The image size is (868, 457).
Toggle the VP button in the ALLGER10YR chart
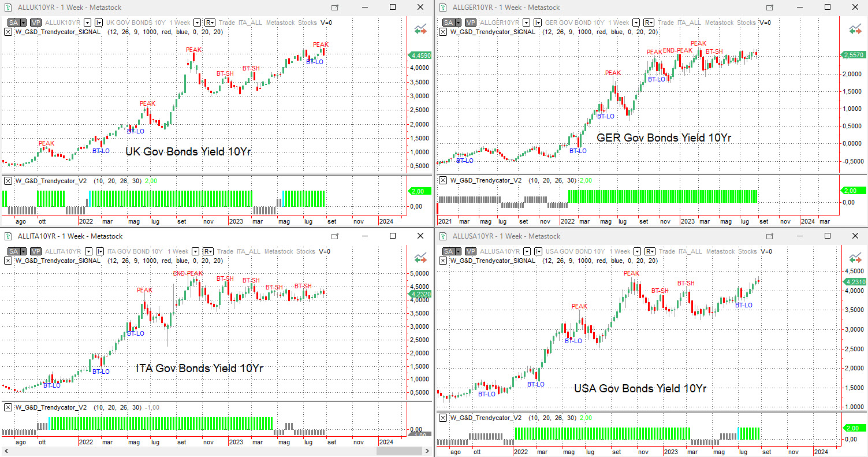coord(471,23)
